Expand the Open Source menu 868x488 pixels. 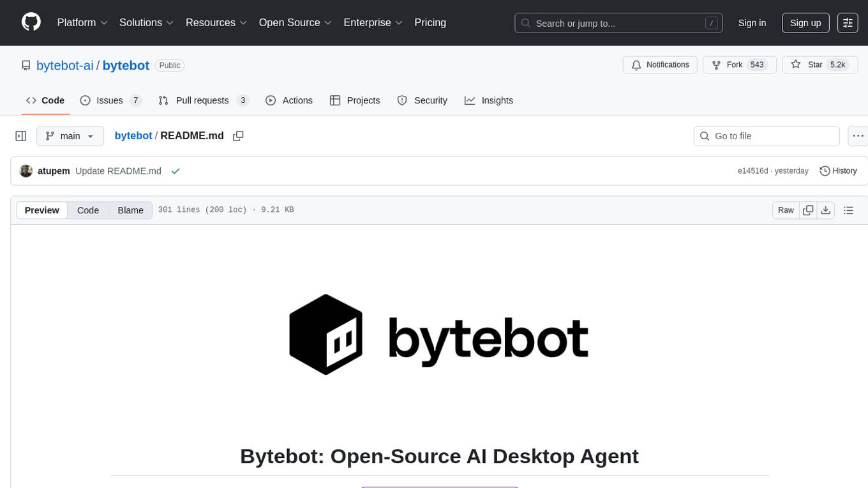click(295, 22)
